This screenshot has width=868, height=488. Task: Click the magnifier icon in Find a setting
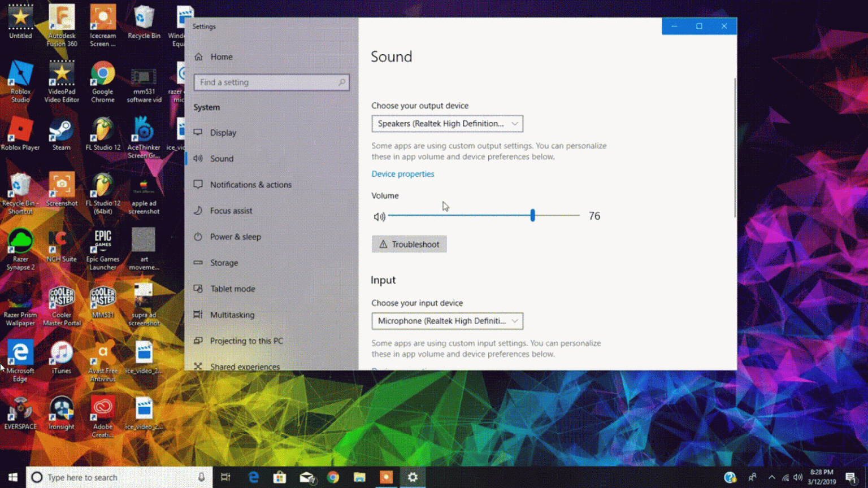(341, 82)
